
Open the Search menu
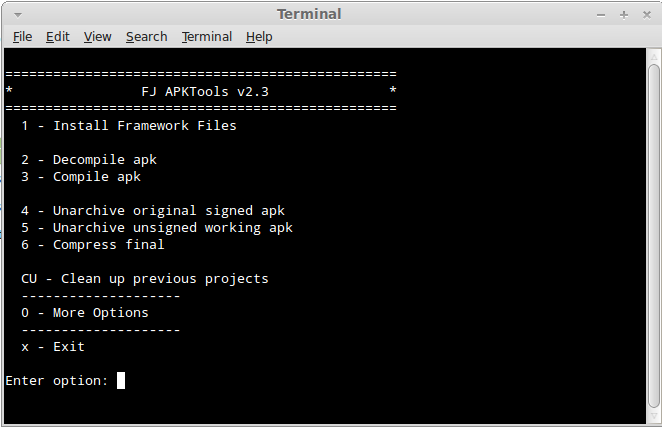146,37
